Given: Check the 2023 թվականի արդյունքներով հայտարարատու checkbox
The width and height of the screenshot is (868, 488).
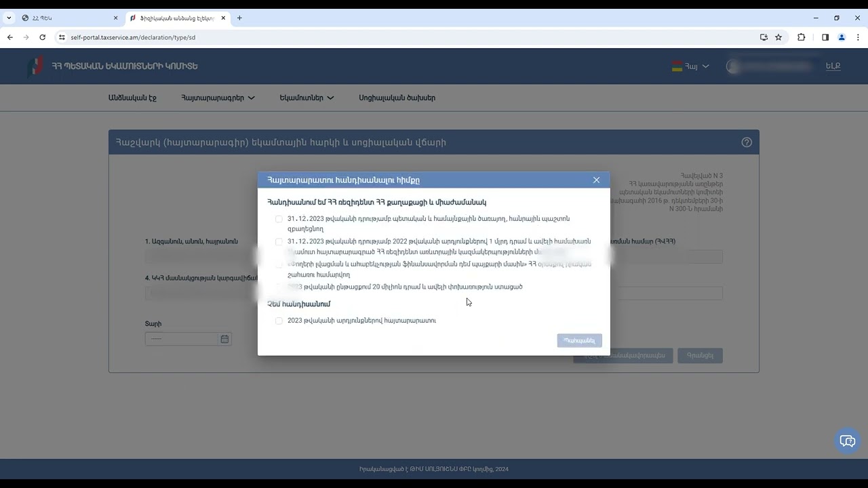Looking at the screenshot, I should 279,321.
